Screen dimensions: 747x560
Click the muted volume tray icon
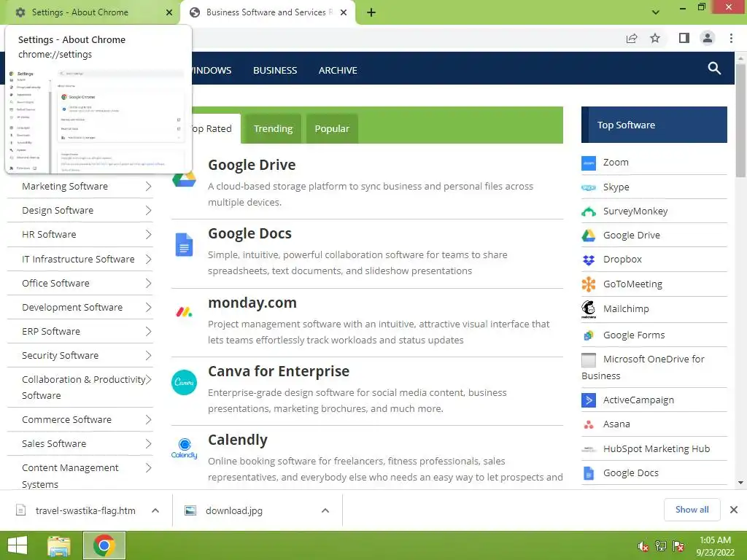click(x=643, y=546)
